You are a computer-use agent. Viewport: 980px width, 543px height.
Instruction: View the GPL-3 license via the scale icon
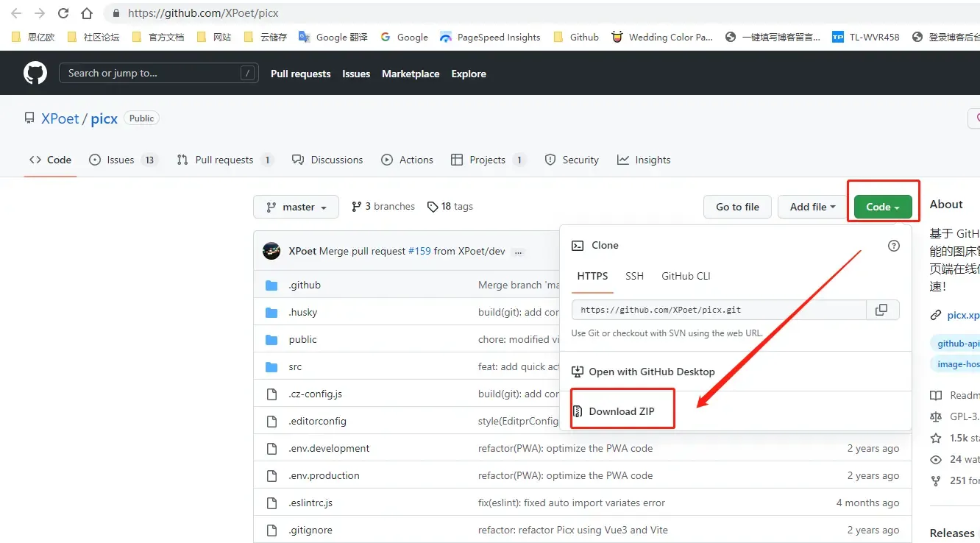click(x=936, y=416)
